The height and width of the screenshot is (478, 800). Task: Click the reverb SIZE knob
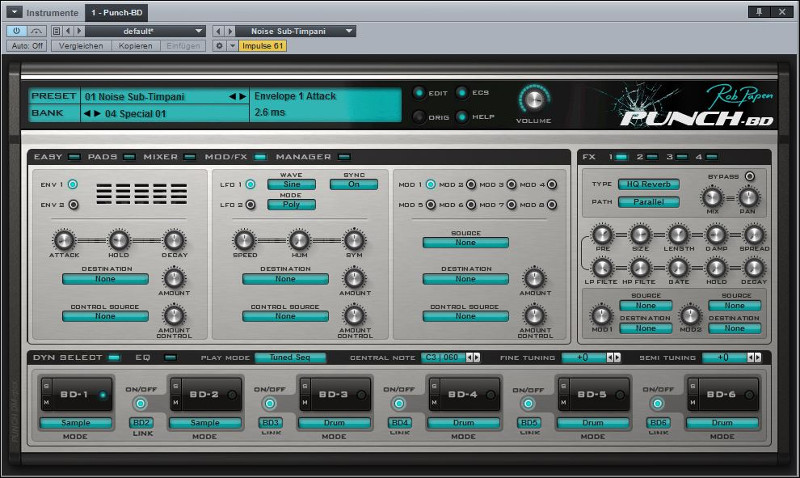640,235
